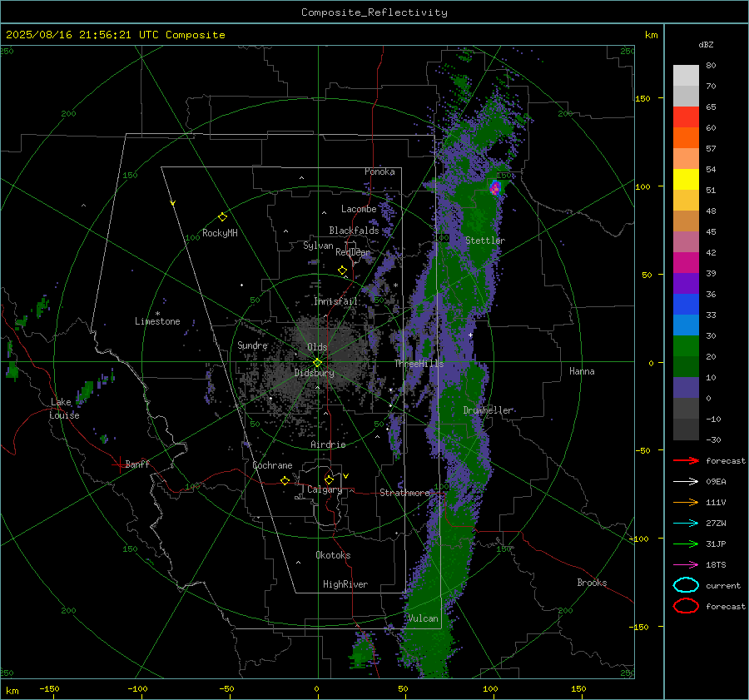Click the magenta 18TS arrow in legend
The height and width of the screenshot is (700, 749).
point(686,565)
